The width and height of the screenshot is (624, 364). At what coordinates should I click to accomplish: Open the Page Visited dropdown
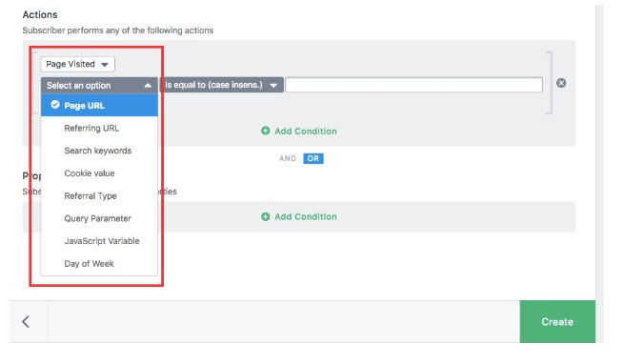(77, 64)
